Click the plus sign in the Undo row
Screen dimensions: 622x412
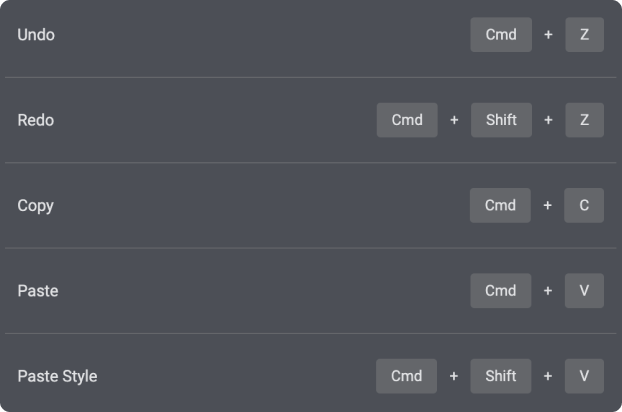tap(548, 35)
